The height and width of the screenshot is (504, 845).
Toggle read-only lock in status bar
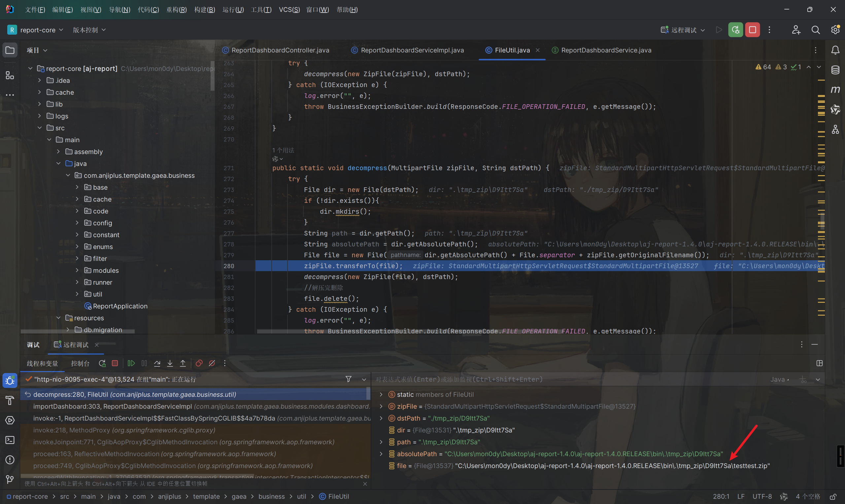[x=833, y=497]
